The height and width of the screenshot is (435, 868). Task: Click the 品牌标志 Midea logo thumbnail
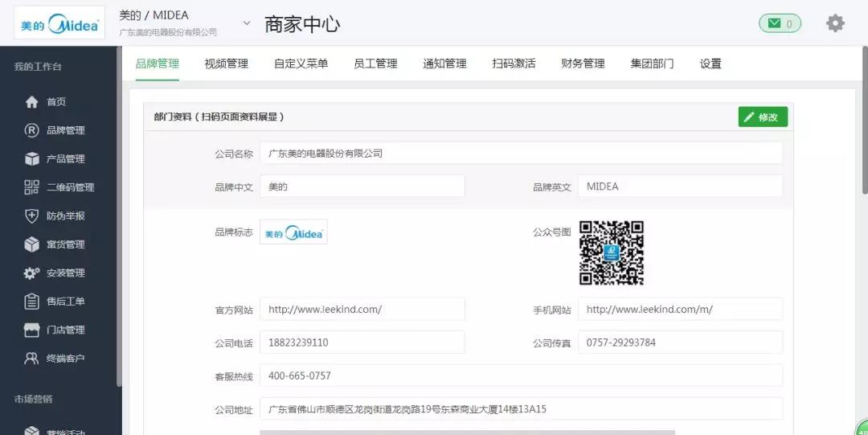[293, 232]
